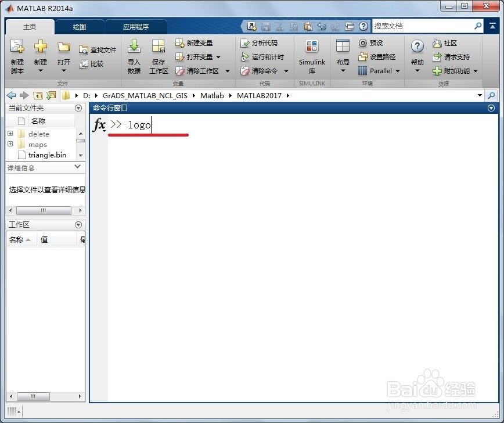
Task: Expand the delete folder
Action: click(10, 134)
